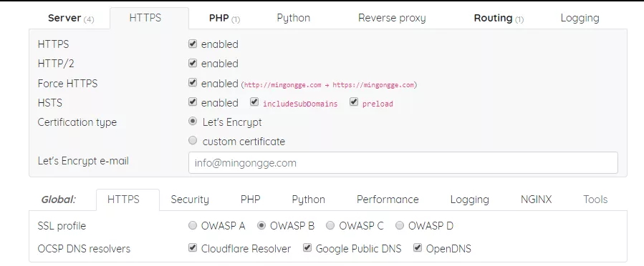
Task: Select the Routing tab
Action: 499,18
